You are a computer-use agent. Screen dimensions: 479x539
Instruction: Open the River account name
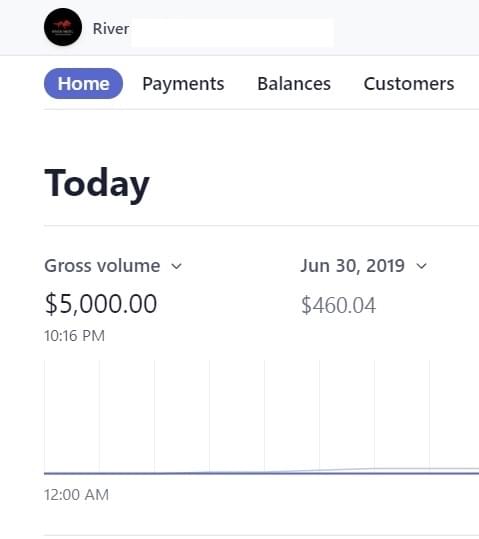pyautogui.click(x=111, y=29)
